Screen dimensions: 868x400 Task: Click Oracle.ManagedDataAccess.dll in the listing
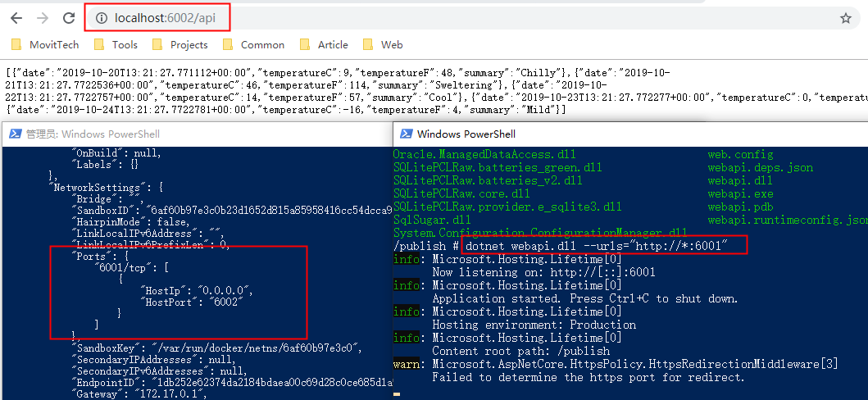[484, 154]
